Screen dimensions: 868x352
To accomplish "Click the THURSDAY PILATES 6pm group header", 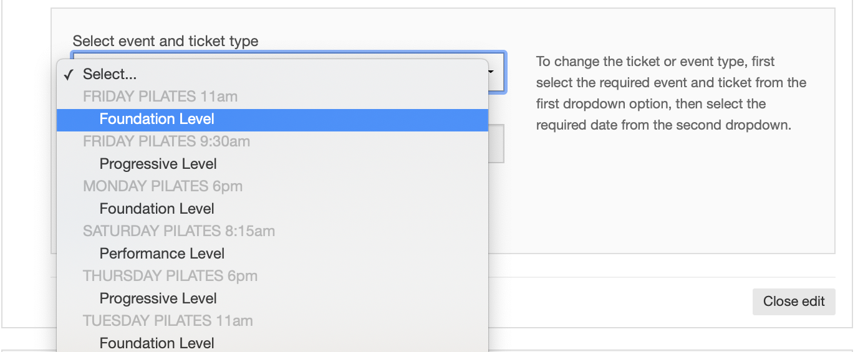I will click(170, 276).
